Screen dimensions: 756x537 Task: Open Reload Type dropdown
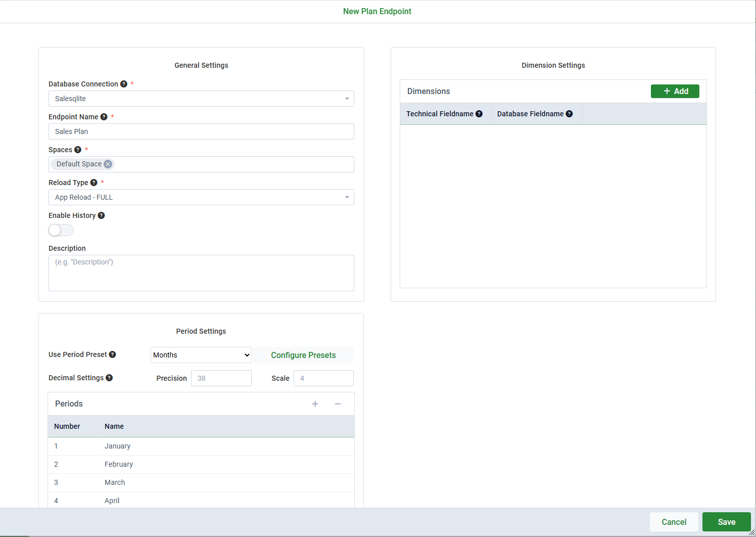(x=201, y=197)
